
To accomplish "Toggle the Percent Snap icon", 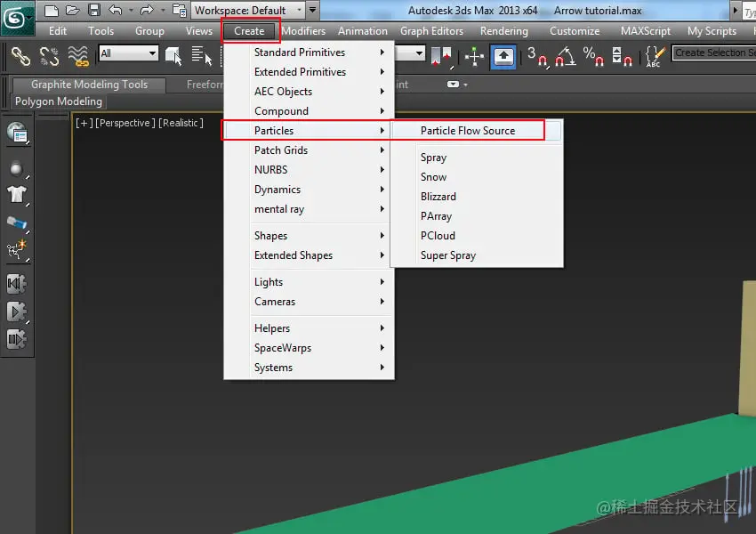I will [x=593, y=56].
